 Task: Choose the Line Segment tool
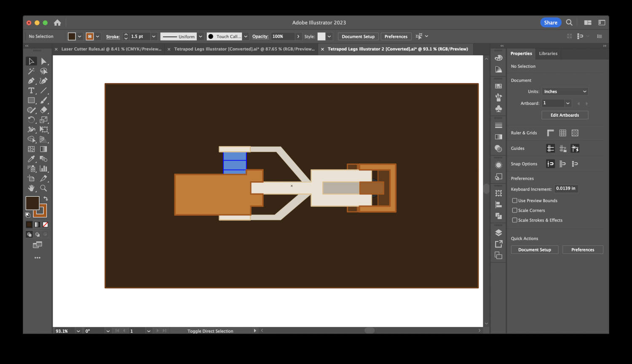[x=43, y=91]
